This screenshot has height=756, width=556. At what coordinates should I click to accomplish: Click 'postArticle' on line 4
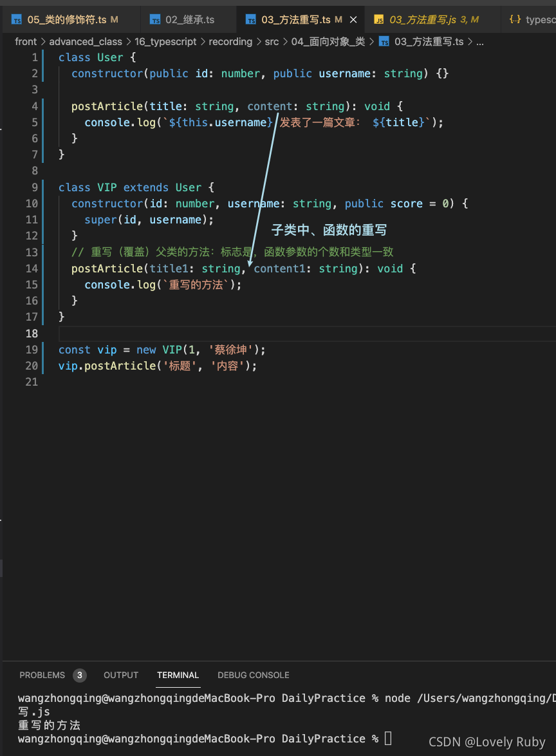click(107, 106)
